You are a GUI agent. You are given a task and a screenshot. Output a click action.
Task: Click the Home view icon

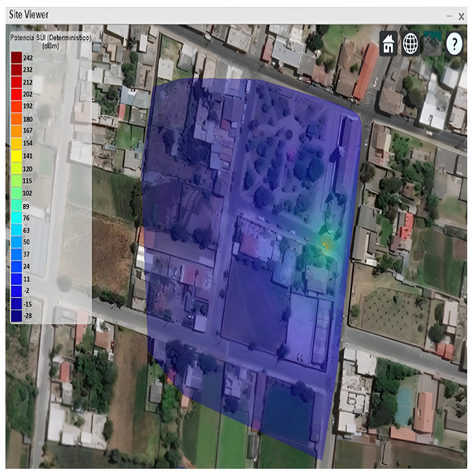(388, 44)
